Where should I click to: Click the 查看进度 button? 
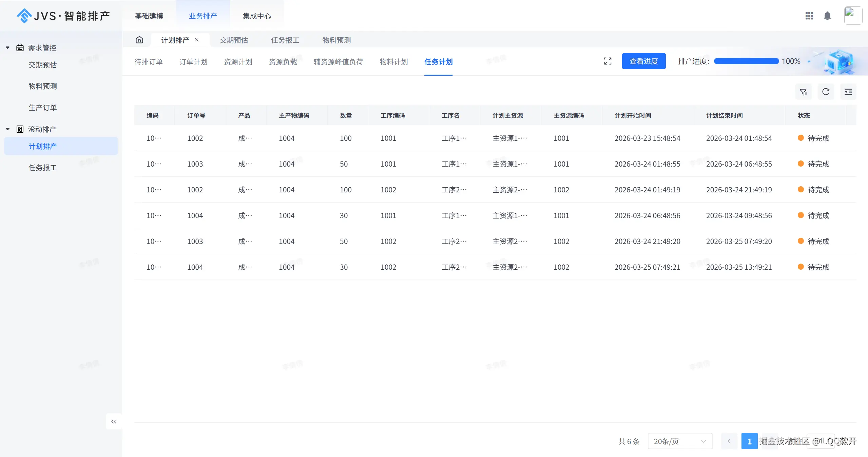tap(643, 61)
